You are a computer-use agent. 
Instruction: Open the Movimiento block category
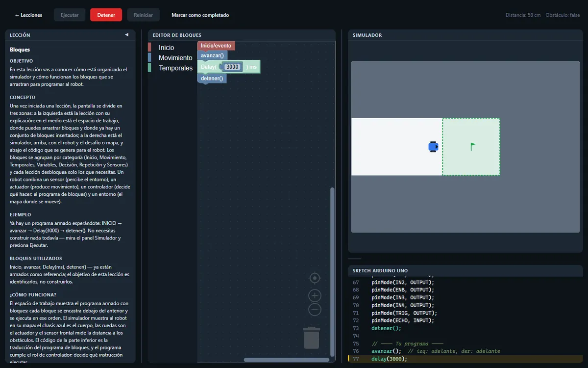[175, 58]
